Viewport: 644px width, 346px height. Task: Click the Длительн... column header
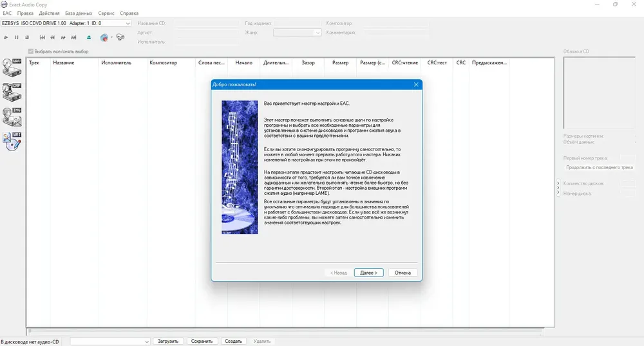tap(276, 63)
